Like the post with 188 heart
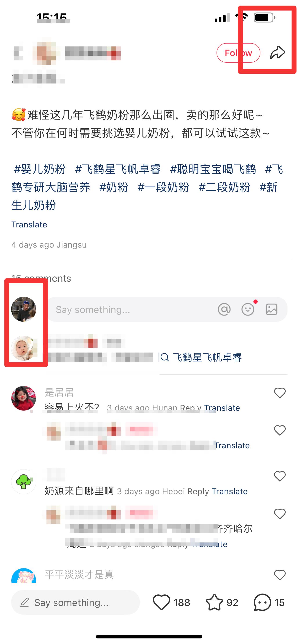The height and width of the screenshot is (644, 298). click(161, 603)
